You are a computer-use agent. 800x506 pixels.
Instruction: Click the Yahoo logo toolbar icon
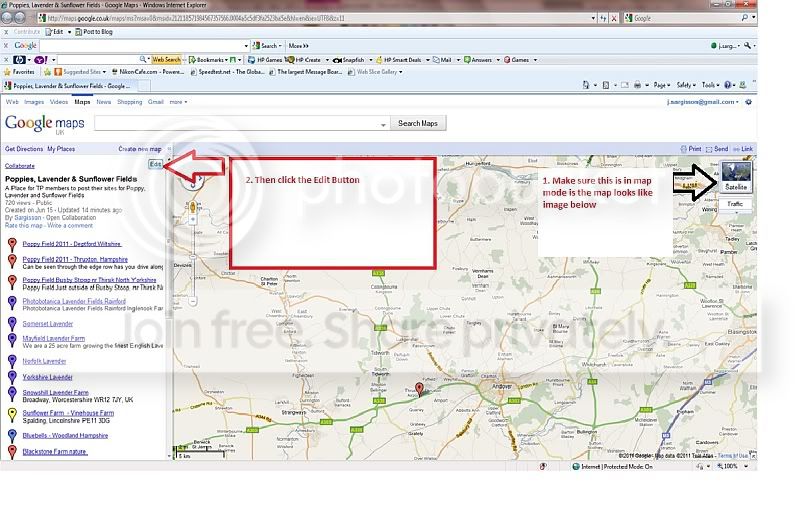pos(41,60)
